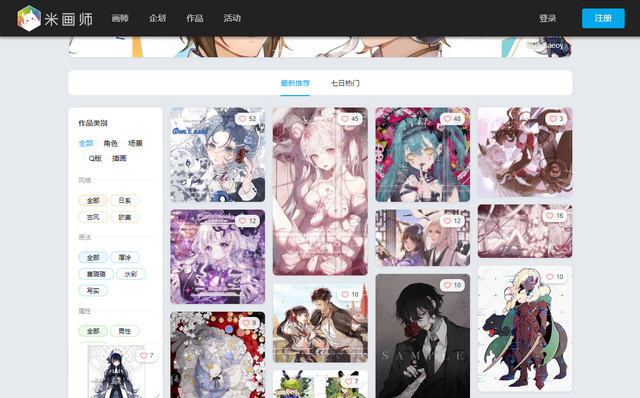This screenshot has height=398, width=640.
Task: Click heart icon showing 16 likes
Action: (550, 216)
